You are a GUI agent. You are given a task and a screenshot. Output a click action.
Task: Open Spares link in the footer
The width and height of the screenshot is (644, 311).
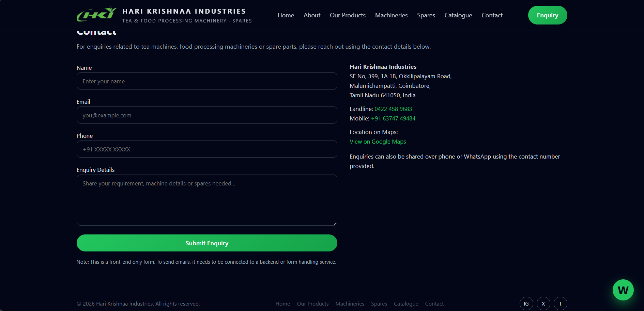point(379,304)
